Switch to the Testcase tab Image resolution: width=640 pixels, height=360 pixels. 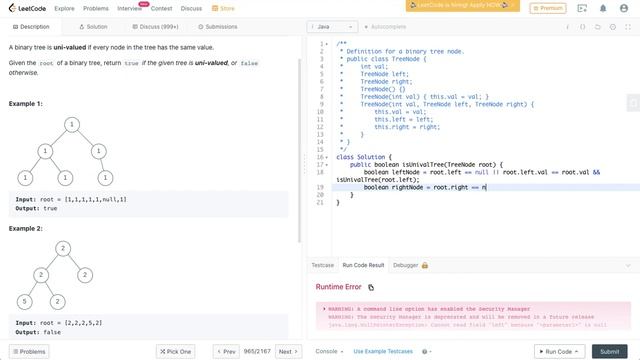[x=322, y=265]
